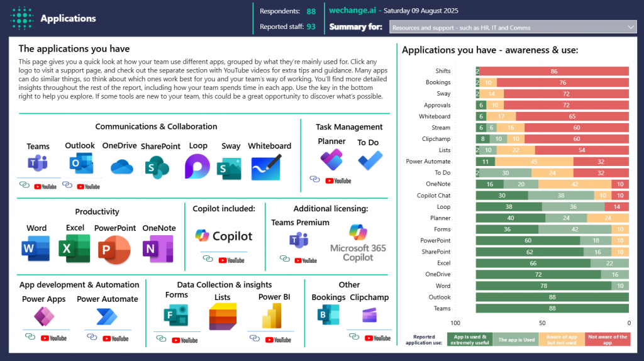Viewport: 644px width, 361px height.
Task: Open the Outlook app icon
Action: point(79,164)
